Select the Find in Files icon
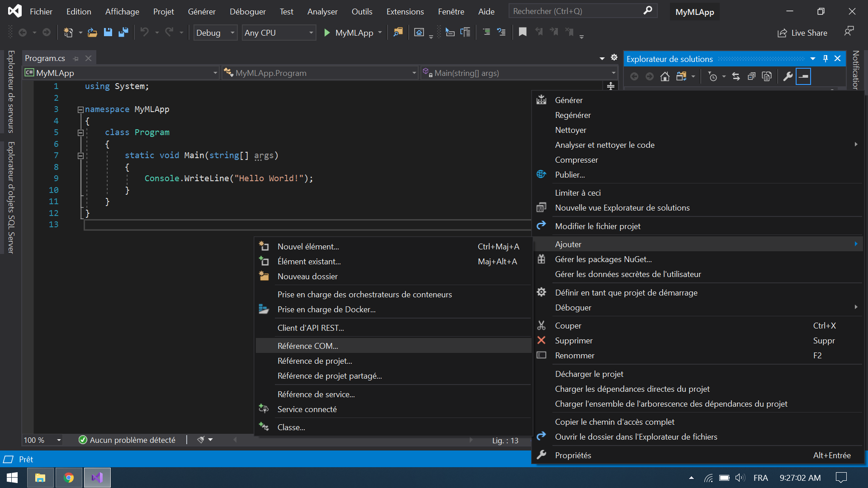This screenshot has height=488, width=868. 398,32
